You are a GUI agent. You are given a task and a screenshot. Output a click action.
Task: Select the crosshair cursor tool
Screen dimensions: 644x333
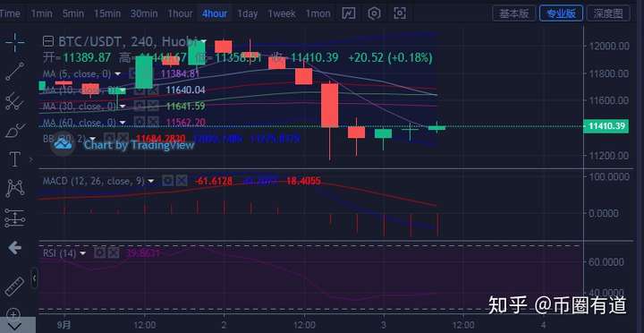pos(15,42)
